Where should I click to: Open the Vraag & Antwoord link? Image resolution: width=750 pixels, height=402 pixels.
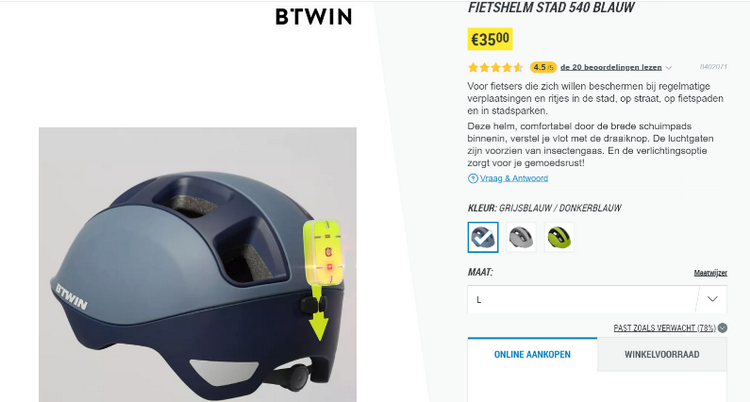click(x=514, y=178)
